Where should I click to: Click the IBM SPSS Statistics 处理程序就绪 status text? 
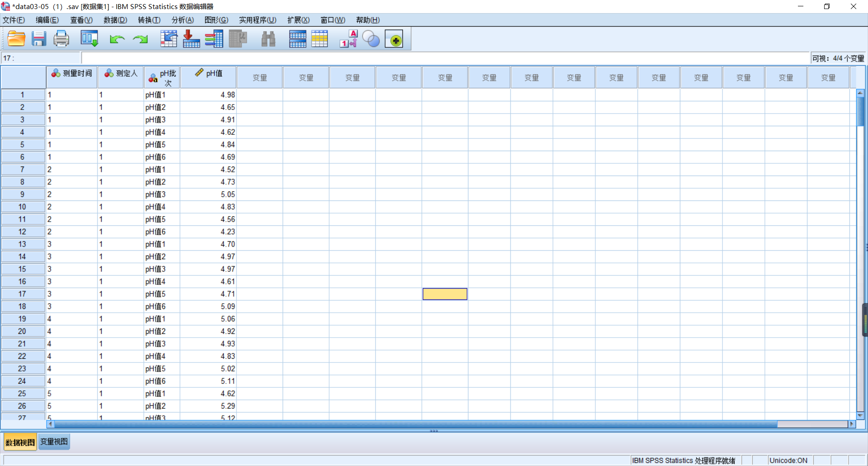(x=684, y=461)
